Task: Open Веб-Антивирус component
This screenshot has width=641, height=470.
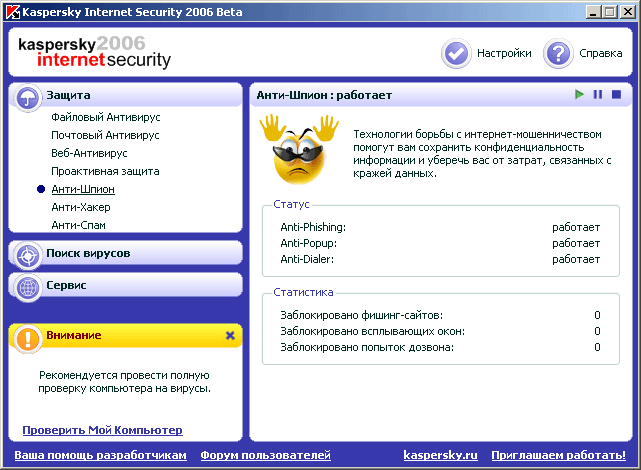Action: (89, 153)
